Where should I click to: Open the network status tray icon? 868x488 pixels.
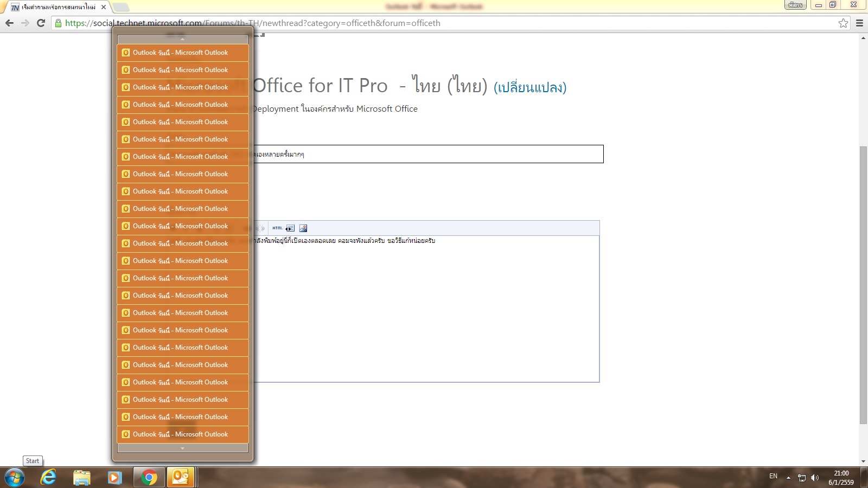click(802, 478)
